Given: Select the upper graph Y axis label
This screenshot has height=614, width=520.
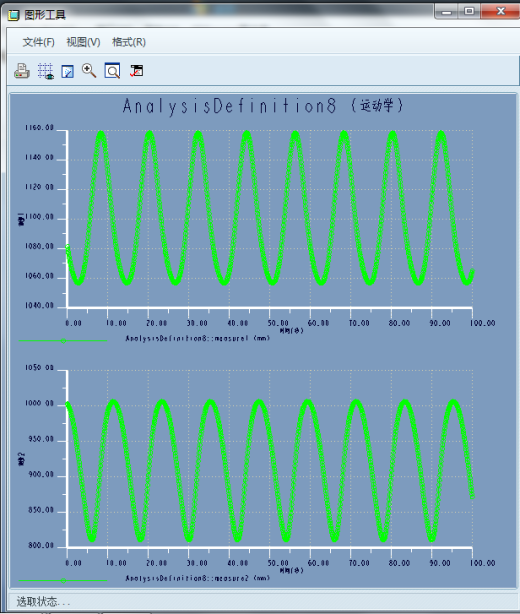Looking at the screenshot, I should click(21, 219).
